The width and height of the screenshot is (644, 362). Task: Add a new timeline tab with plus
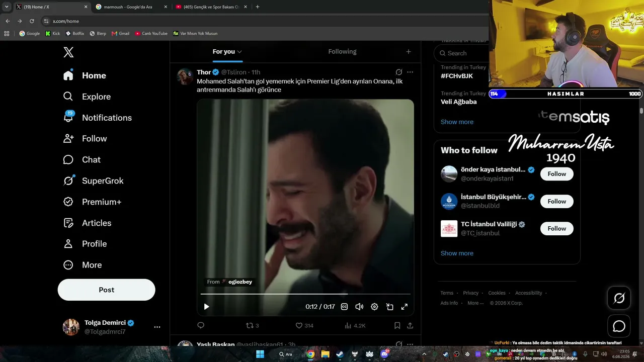(x=409, y=51)
